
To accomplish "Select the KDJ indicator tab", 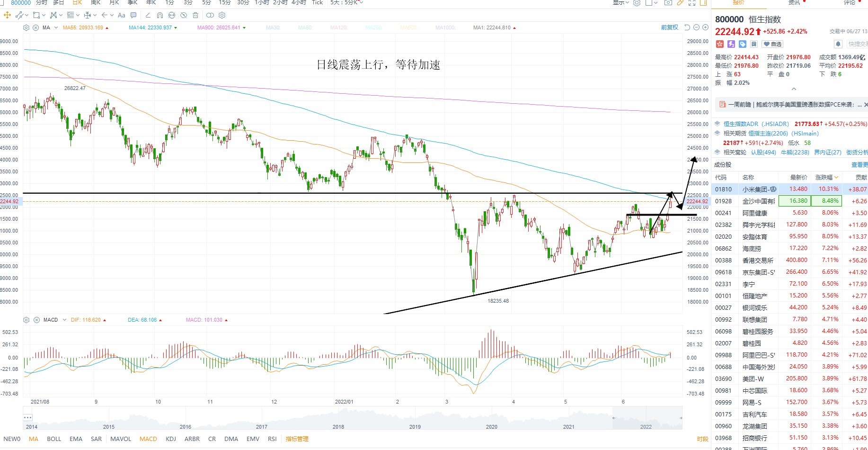I will (x=171, y=439).
